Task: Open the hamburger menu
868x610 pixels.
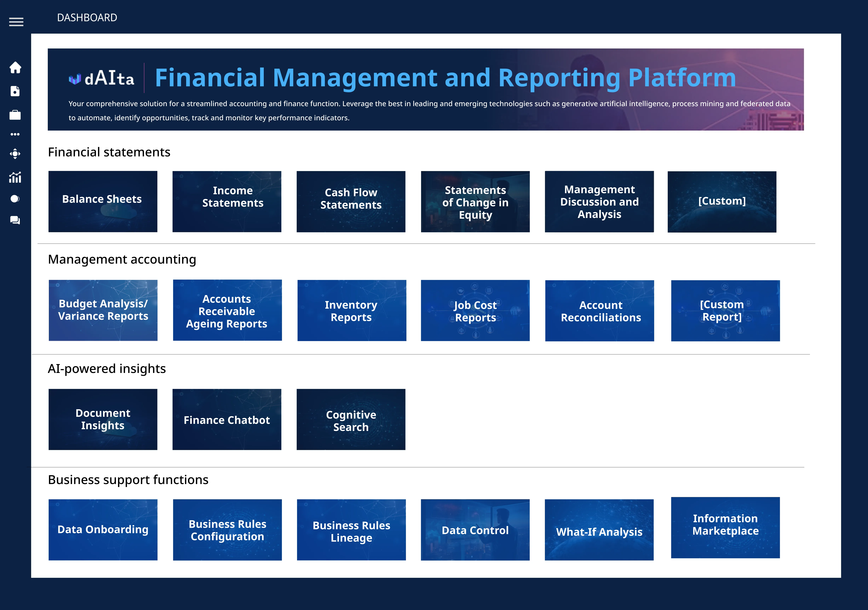Action: click(16, 22)
